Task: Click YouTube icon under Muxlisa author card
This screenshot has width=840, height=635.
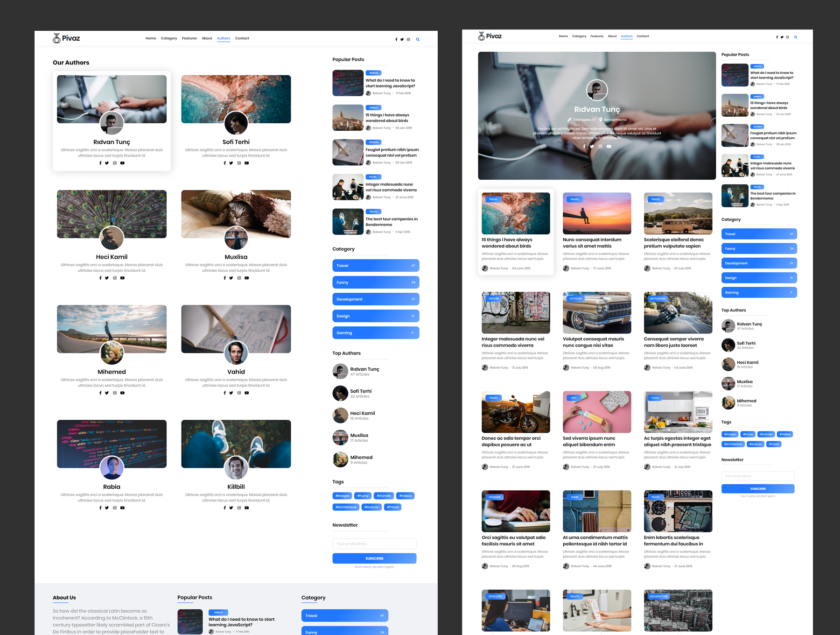Action: [x=246, y=278]
